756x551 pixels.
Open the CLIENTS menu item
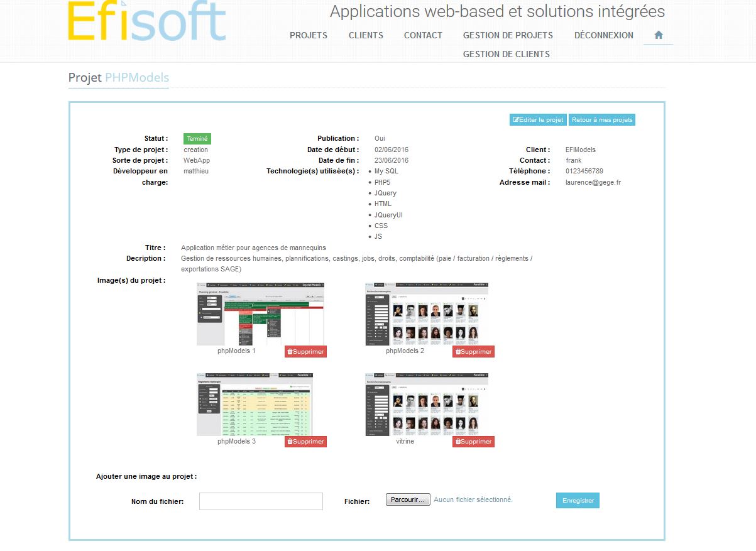point(366,35)
